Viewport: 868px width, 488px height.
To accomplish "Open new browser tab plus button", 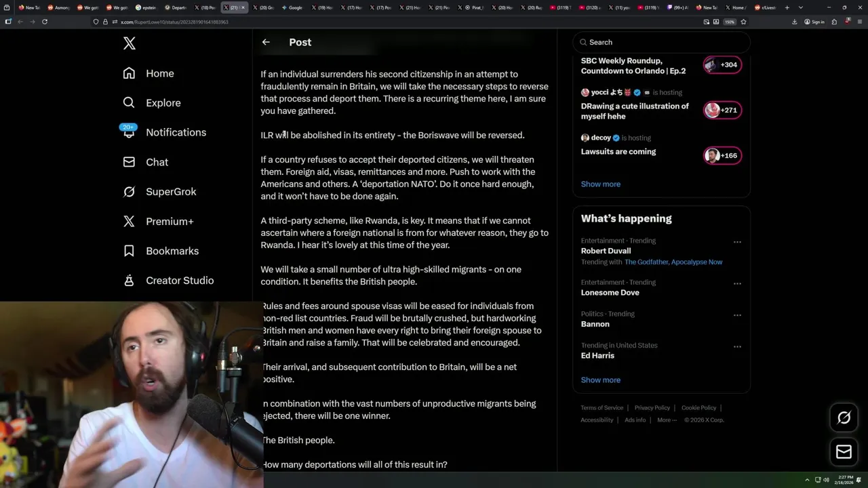I will click(x=787, y=7).
